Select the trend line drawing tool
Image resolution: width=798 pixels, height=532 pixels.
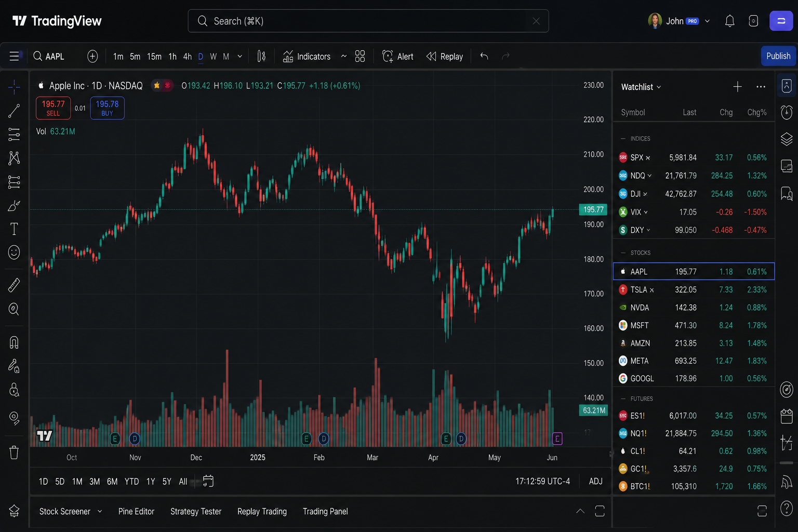point(14,111)
